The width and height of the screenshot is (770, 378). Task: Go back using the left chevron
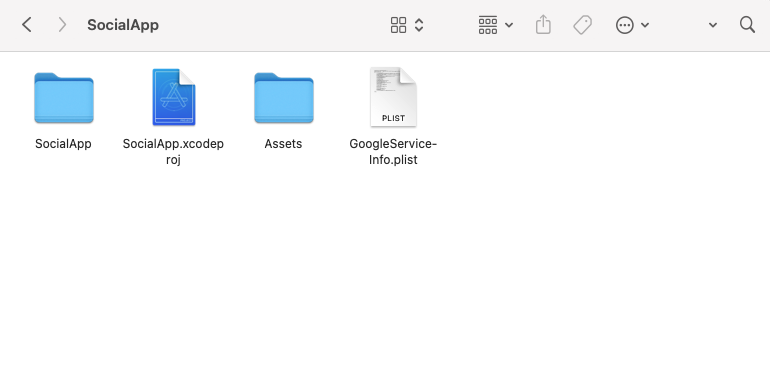click(x=27, y=25)
